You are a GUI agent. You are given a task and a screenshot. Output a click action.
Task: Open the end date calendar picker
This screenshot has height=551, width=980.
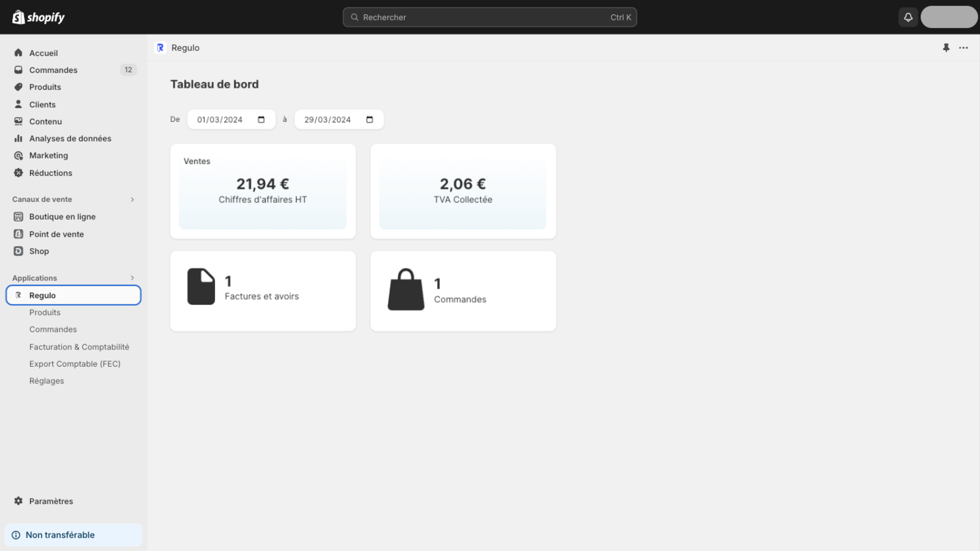370,119
